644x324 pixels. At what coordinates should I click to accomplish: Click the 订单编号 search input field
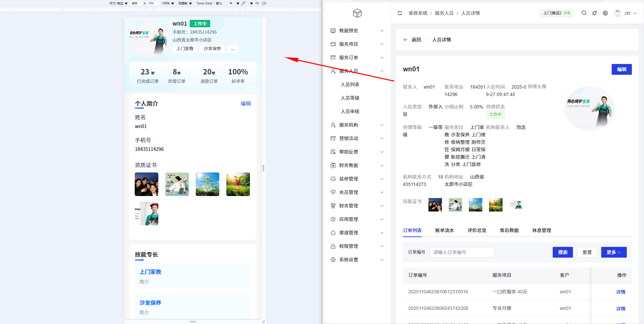461,252
